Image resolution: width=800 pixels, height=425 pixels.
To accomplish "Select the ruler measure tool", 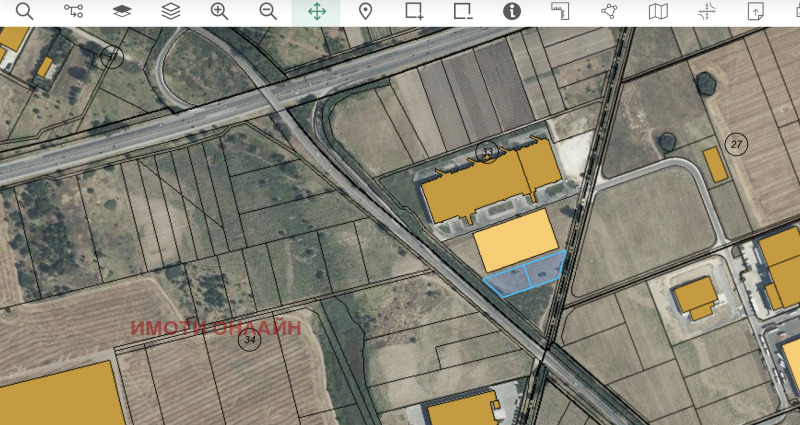I will point(560,11).
